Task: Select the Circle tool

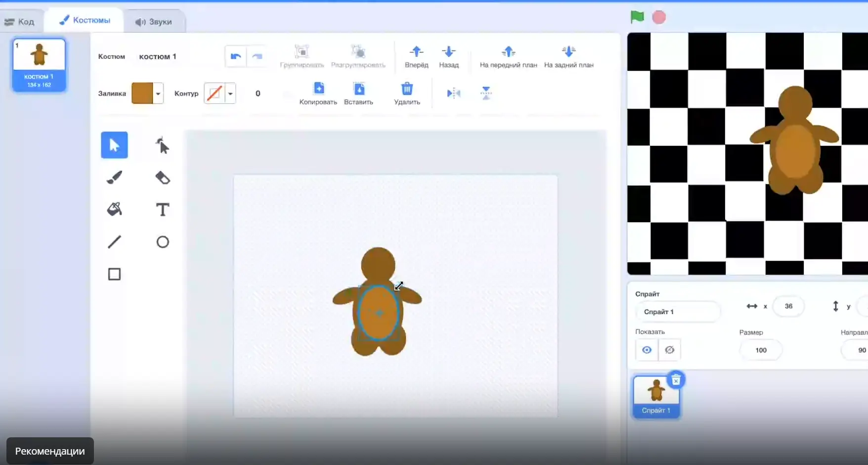Action: [163, 242]
